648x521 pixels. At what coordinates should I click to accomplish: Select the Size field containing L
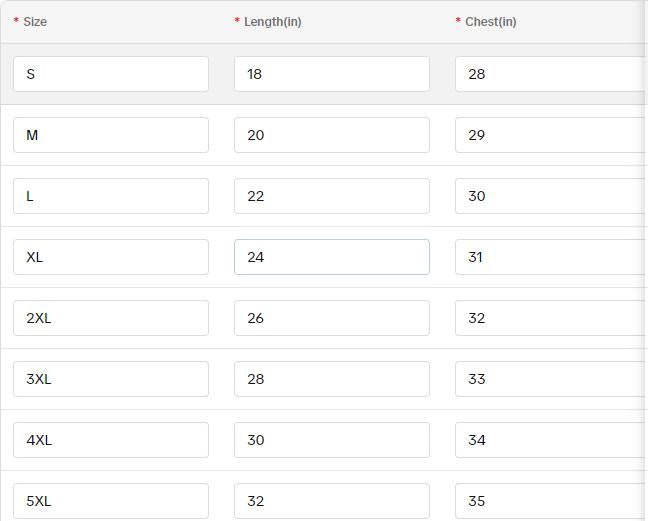pos(110,196)
